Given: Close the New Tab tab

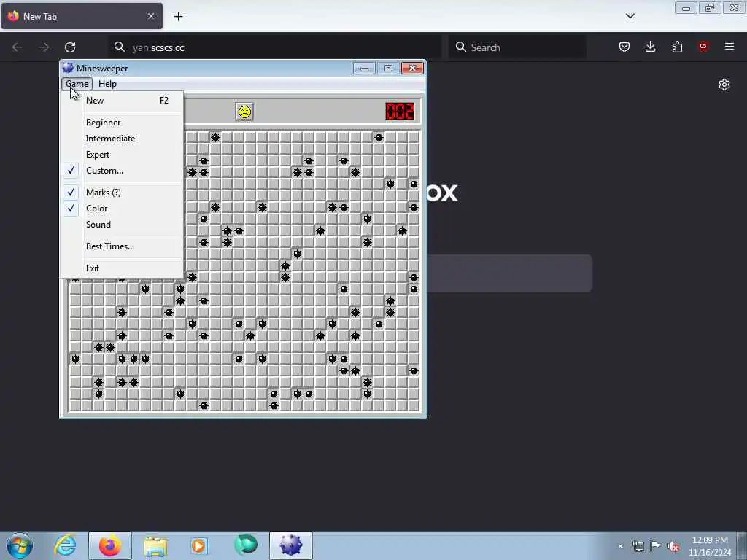Looking at the screenshot, I should [x=151, y=16].
